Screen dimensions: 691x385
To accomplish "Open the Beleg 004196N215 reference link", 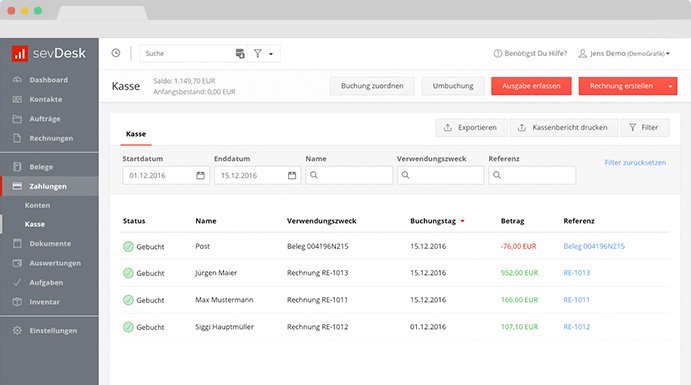I will click(594, 246).
